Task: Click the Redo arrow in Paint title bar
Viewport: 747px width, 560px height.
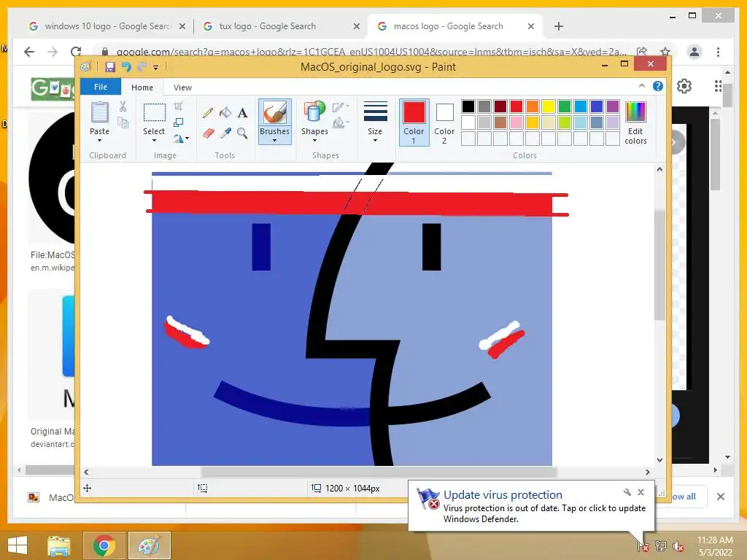Action: (x=142, y=66)
